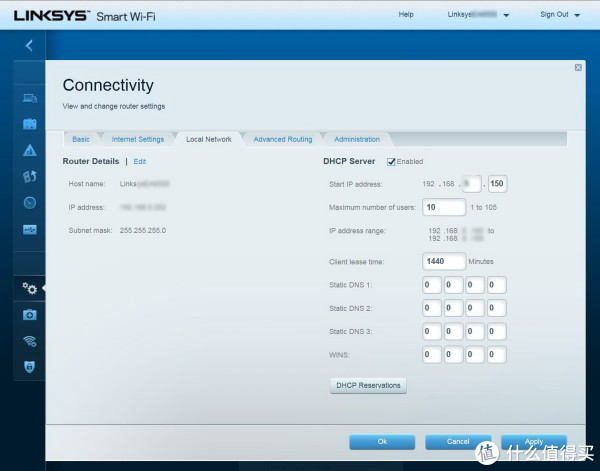Collapse sidebar with back arrow

click(x=29, y=46)
